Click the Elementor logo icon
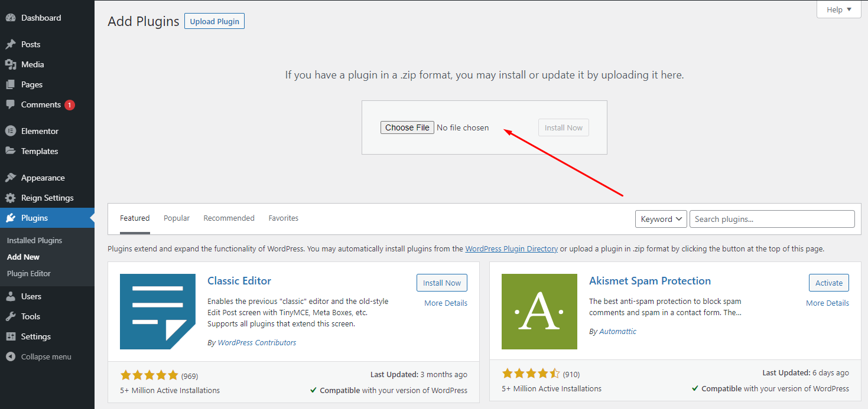Image resolution: width=868 pixels, height=409 pixels. 11,131
